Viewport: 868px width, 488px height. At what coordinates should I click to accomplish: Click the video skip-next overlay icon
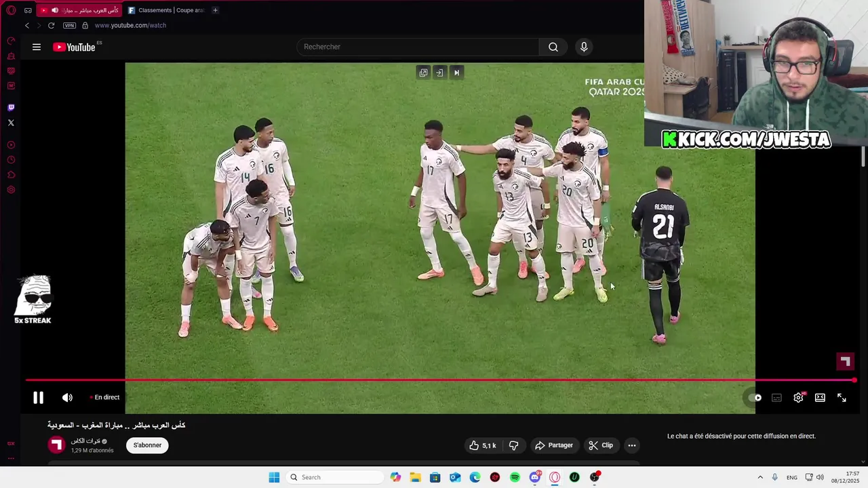[456, 73]
